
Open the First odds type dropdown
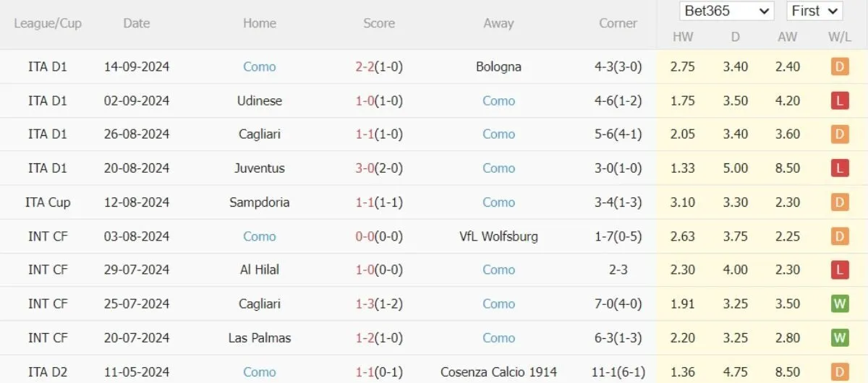click(x=814, y=11)
